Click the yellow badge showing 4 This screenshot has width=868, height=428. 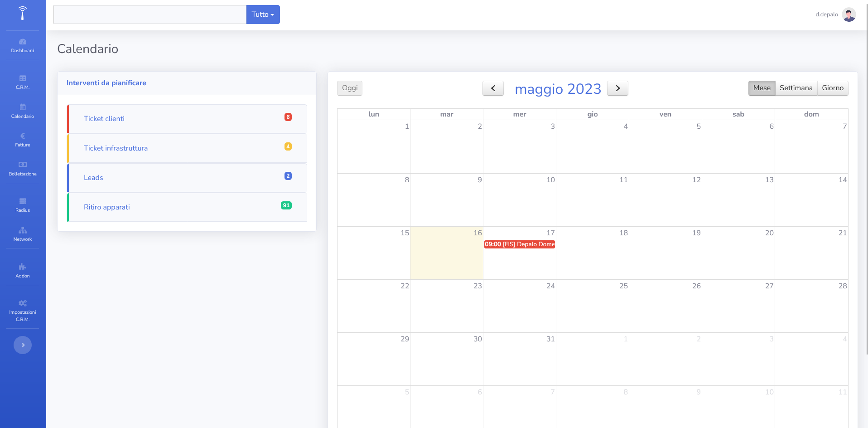coord(288,146)
